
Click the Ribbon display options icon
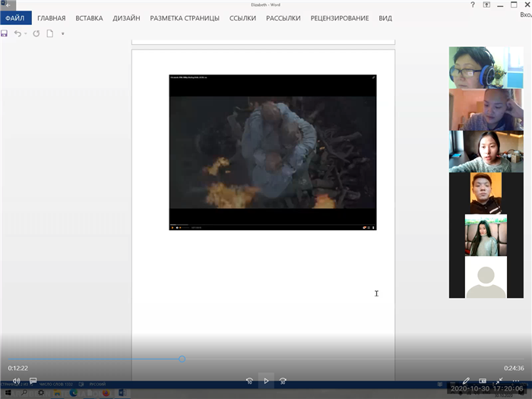(x=486, y=5)
